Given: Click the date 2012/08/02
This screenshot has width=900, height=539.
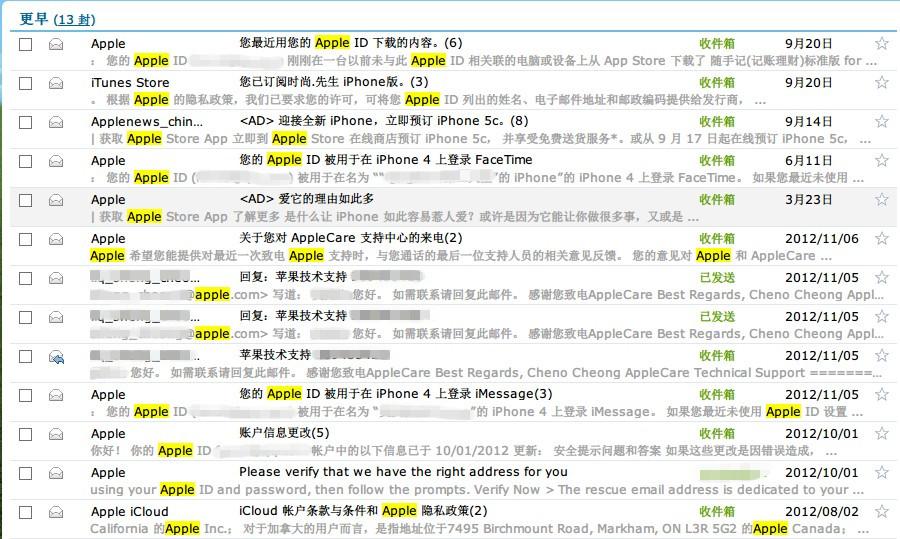Looking at the screenshot, I should point(822,512).
